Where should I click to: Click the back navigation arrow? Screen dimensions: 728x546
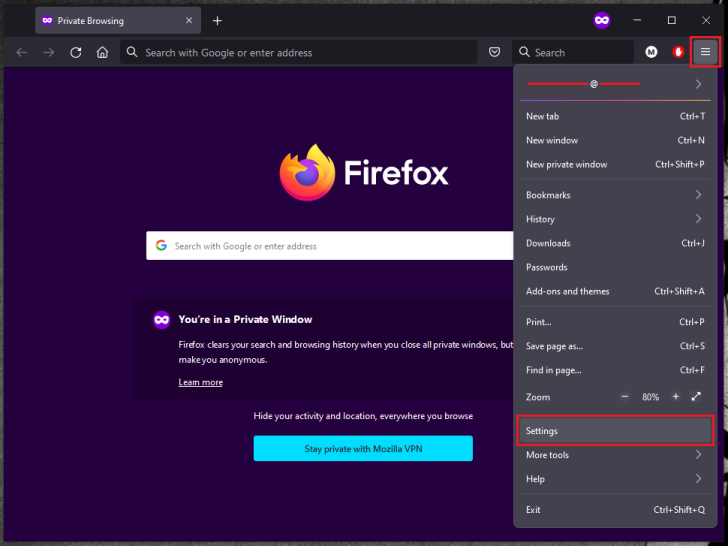(22, 52)
